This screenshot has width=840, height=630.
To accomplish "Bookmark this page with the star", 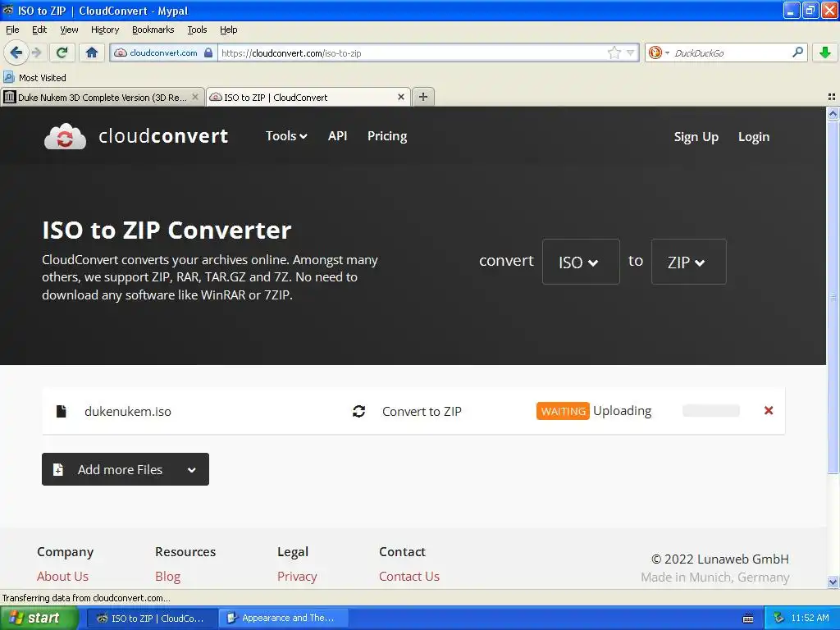I will tap(614, 52).
